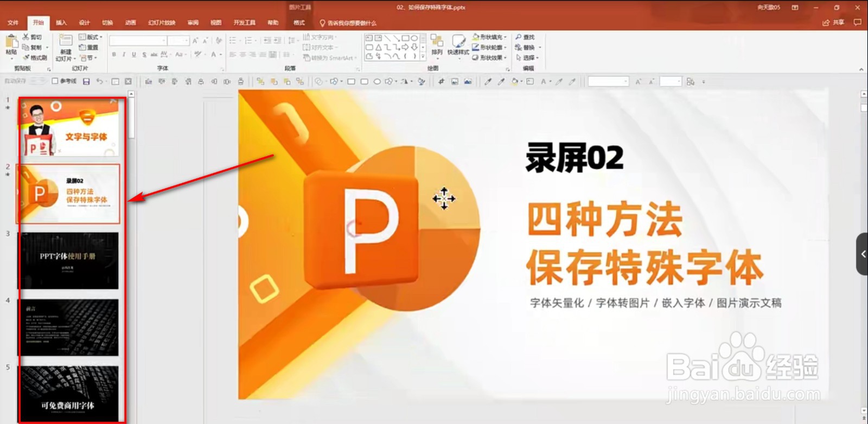Open Shape Outline (形状轮廓) color options
This screenshot has width=868, height=424.
click(x=489, y=47)
